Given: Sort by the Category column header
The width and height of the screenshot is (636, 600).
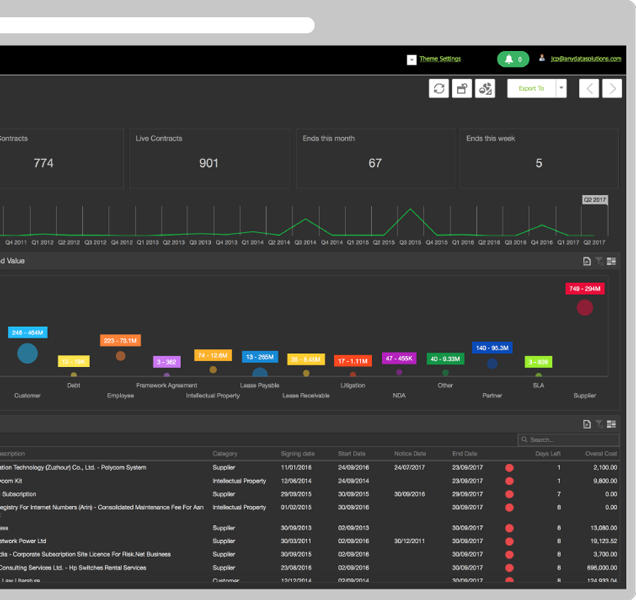Looking at the screenshot, I should (225, 454).
